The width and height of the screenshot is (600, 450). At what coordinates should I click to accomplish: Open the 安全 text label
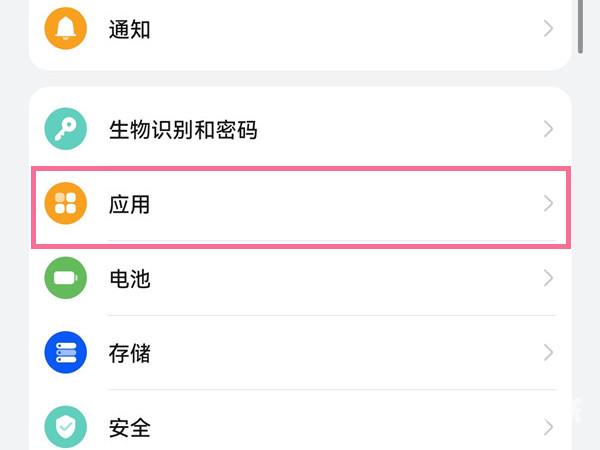pyautogui.click(x=129, y=428)
